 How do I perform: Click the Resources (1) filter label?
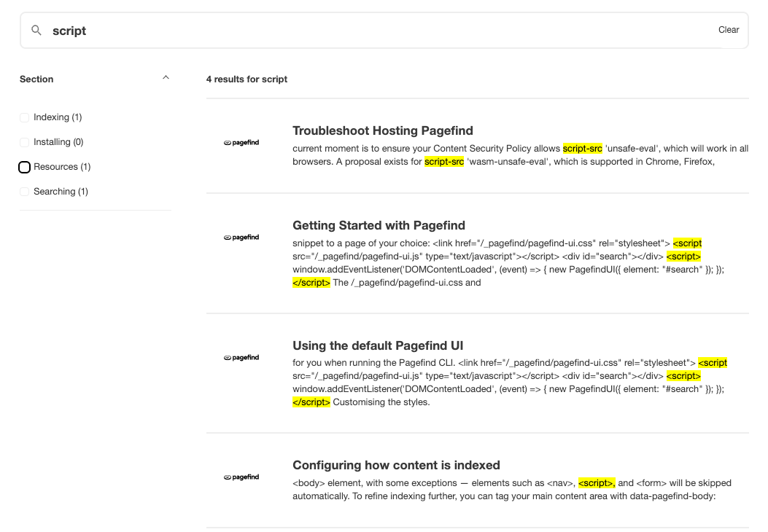[x=62, y=167]
